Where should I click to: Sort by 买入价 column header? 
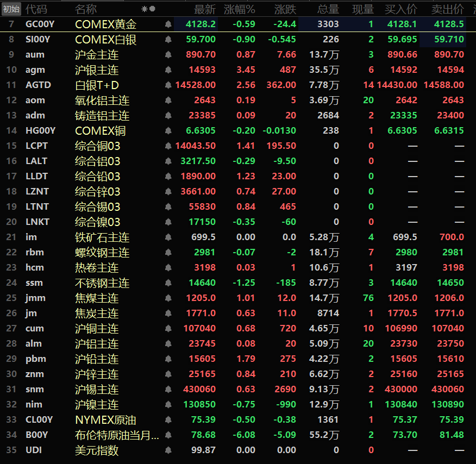[400, 9]
